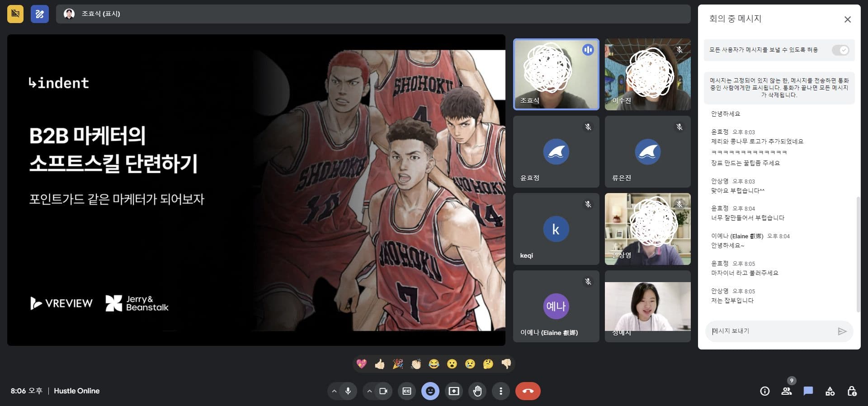Send the party popper emoji reaction

tap(398, 364)
